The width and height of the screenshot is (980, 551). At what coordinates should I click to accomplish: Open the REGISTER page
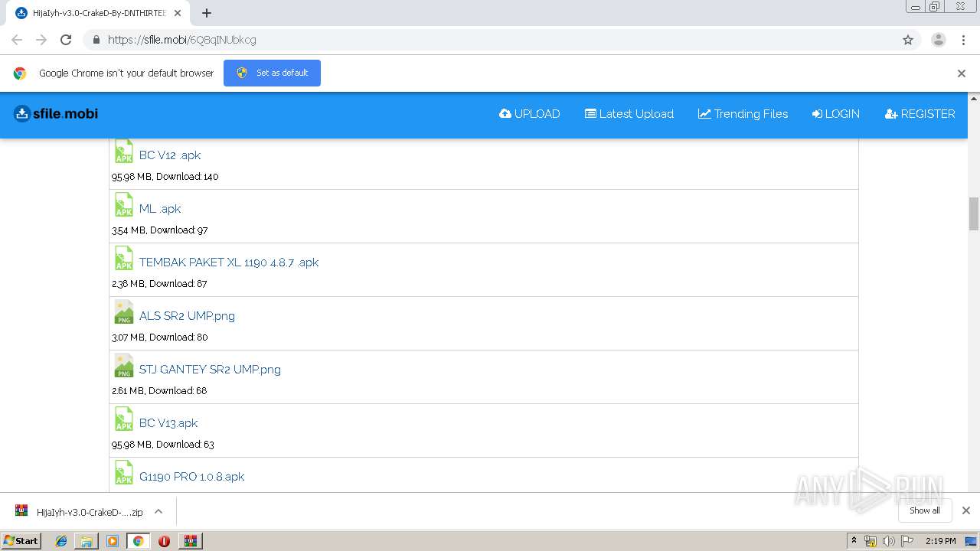920,114
